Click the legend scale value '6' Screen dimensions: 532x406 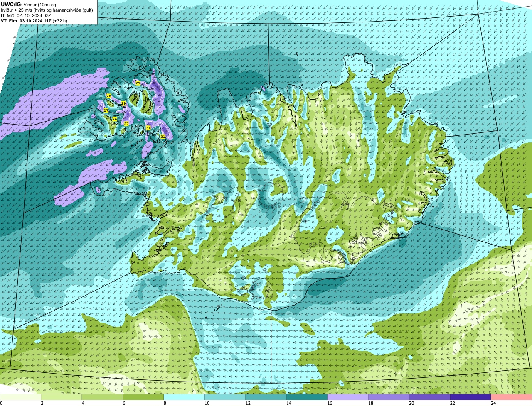coord(123,403)
